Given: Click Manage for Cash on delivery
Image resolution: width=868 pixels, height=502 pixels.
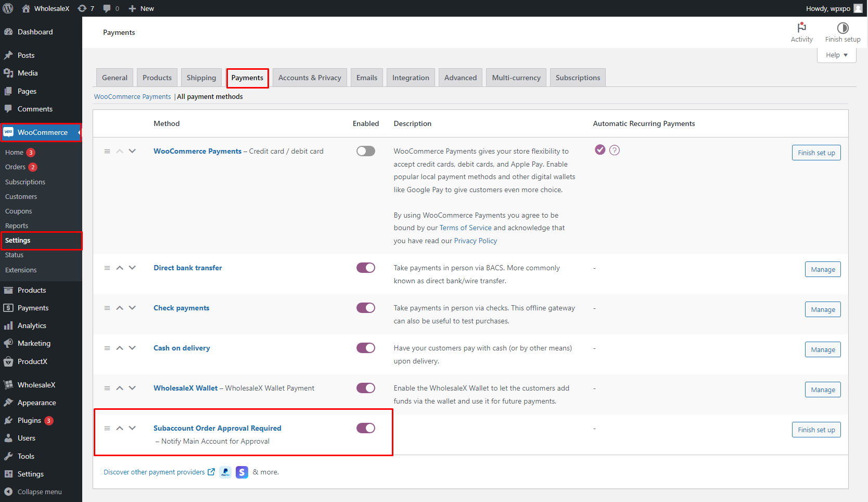Looking at the screenshot, I should (823, 349).
